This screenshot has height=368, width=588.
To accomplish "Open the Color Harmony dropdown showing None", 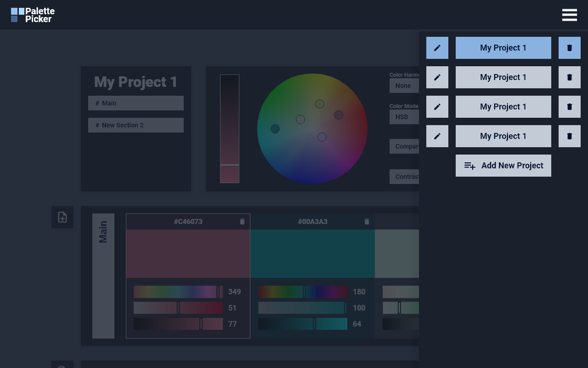I will [403, 86].
